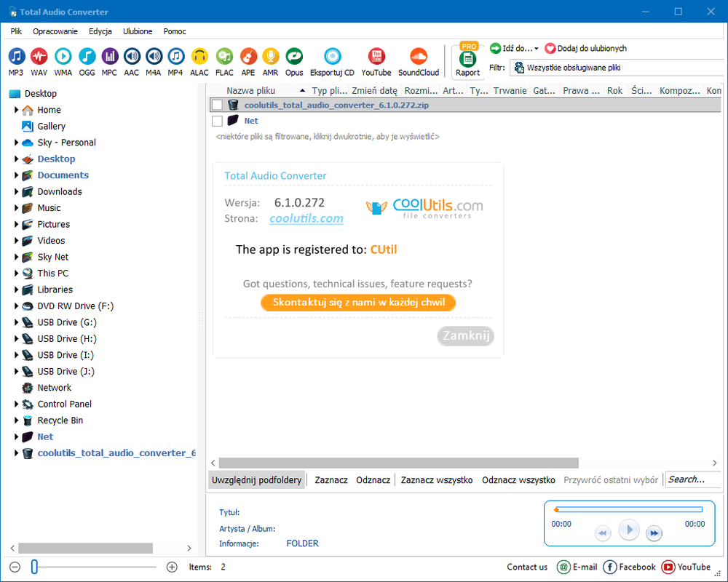
Task: Open Facebook link in footer
Action: click(629, 567)
